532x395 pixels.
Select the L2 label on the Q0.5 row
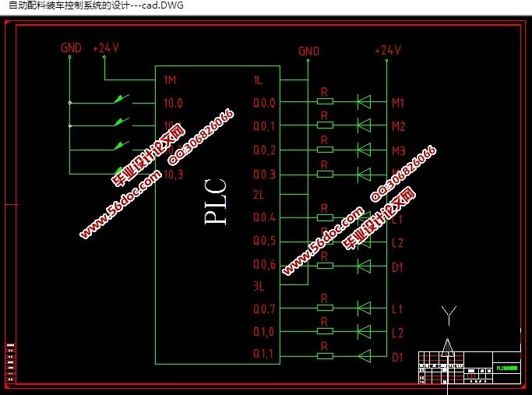[398, 243]
